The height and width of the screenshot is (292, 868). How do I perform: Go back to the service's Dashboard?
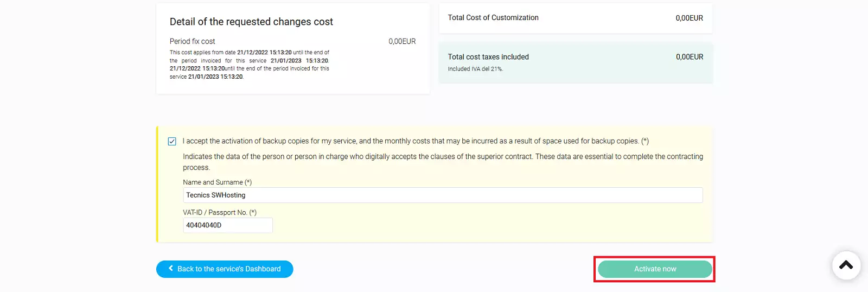(228, 269)
